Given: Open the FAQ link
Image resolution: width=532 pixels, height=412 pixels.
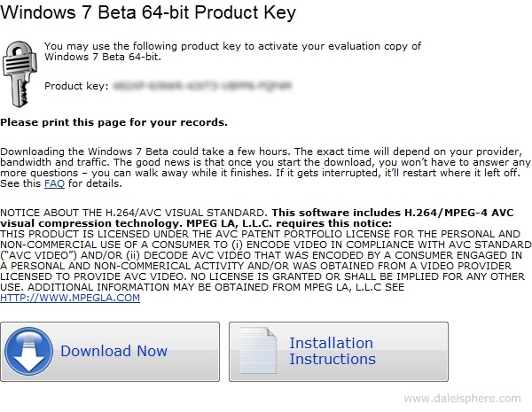Looking at the screenshot, I should [54, 183].
